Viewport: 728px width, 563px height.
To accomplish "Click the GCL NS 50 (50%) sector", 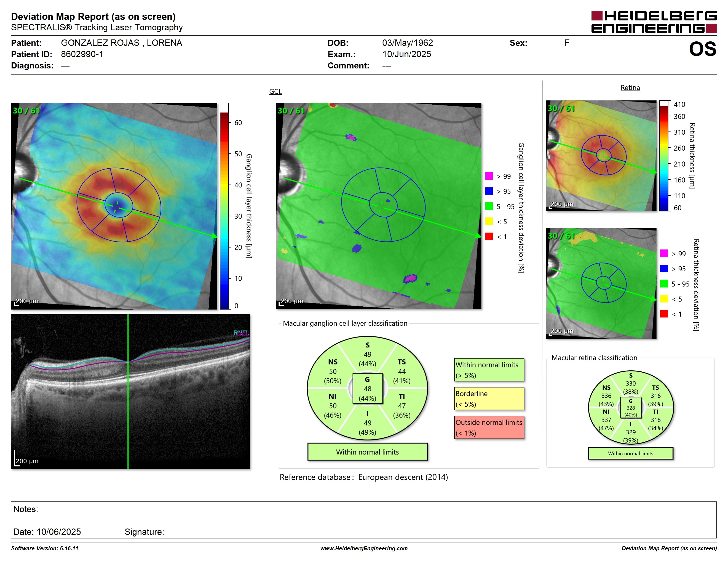I will tap(333, 371).
